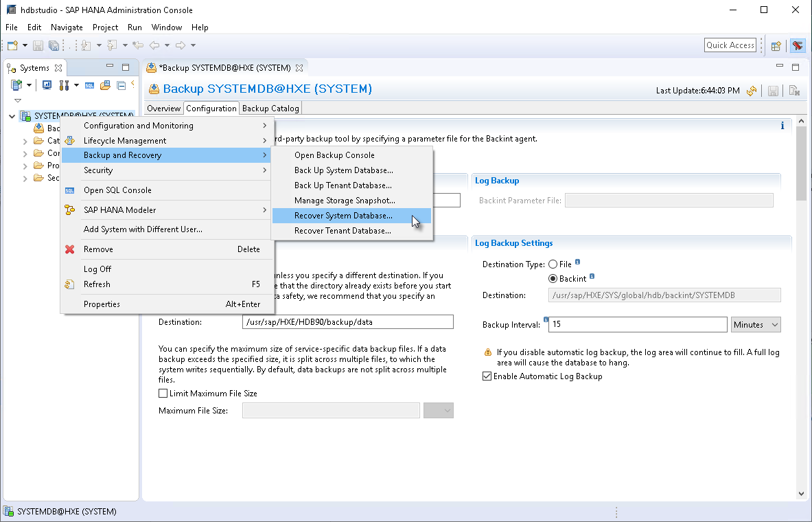Switch to the Backup Catalog tab
The image size is (812, 522).
tap(270, 108)
